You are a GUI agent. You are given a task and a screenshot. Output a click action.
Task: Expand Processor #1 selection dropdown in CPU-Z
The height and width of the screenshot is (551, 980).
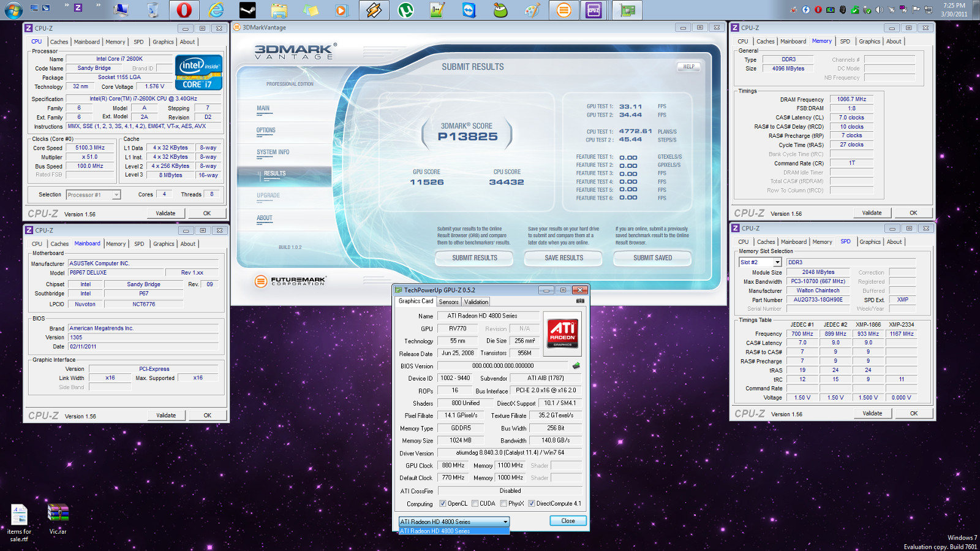point(116,195)
